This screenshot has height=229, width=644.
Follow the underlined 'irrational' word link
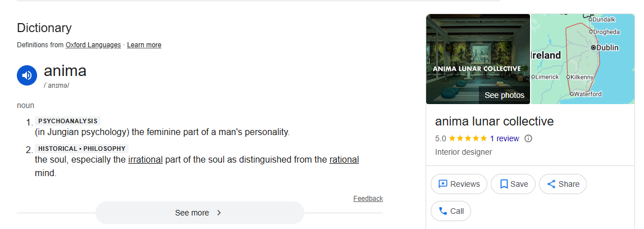tap(145, 159)
